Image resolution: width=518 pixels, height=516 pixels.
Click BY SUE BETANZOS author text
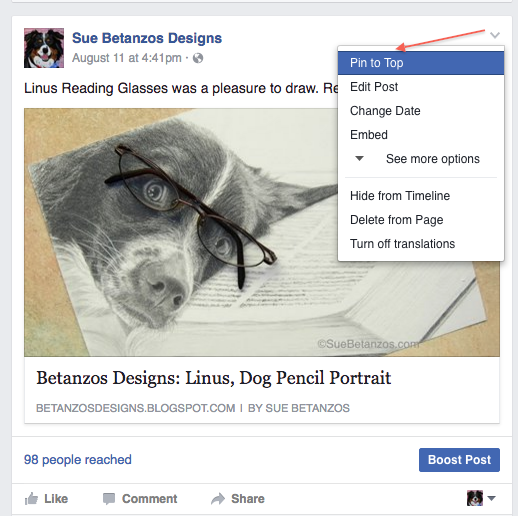pyautogui.click(x=299, y=408)
